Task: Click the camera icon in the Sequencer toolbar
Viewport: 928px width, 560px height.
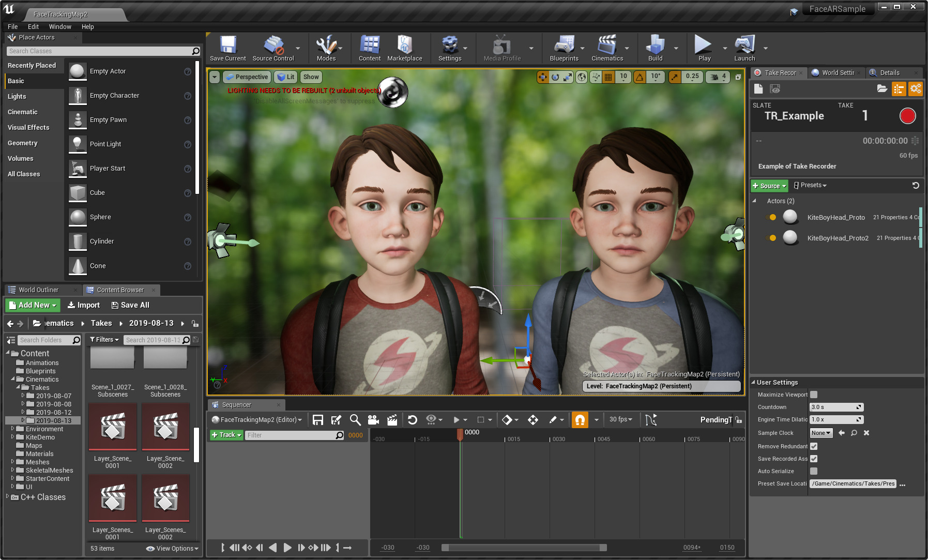Action: (x=373, y=420)
